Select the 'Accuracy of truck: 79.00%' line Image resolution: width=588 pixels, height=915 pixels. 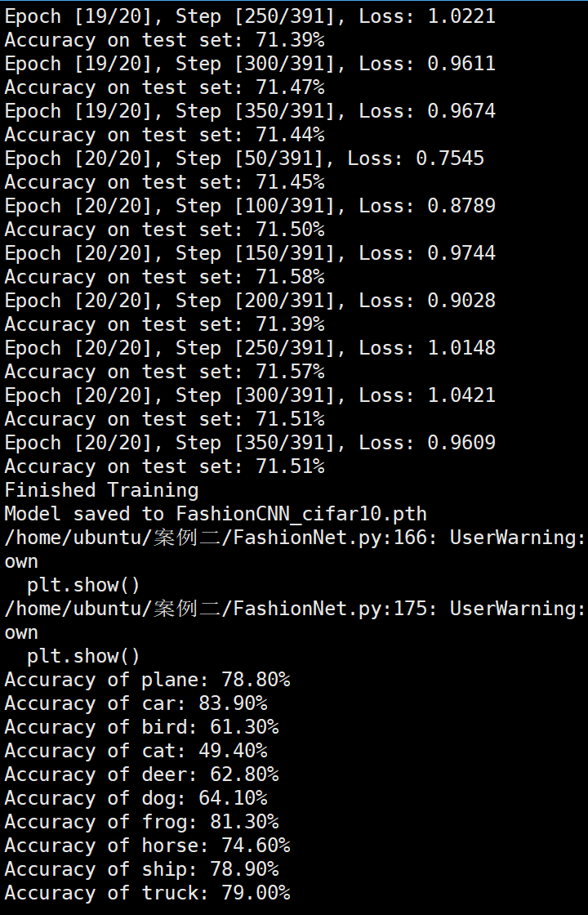click(x=147, y=894)
